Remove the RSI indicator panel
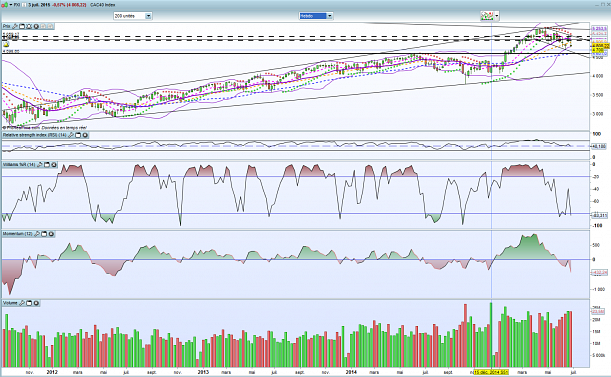Image resolution: width=611 pixels, height=377 pixels. (85, 135)
